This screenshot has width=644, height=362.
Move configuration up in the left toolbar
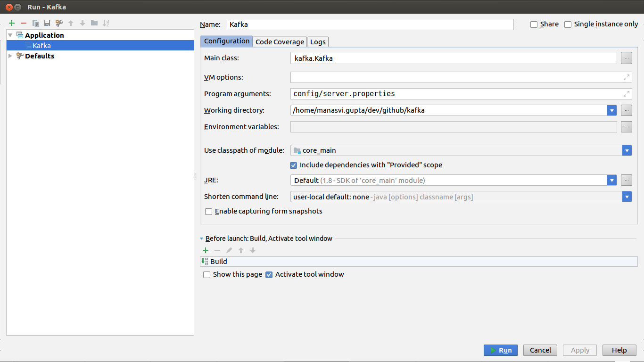click(71, 23)
